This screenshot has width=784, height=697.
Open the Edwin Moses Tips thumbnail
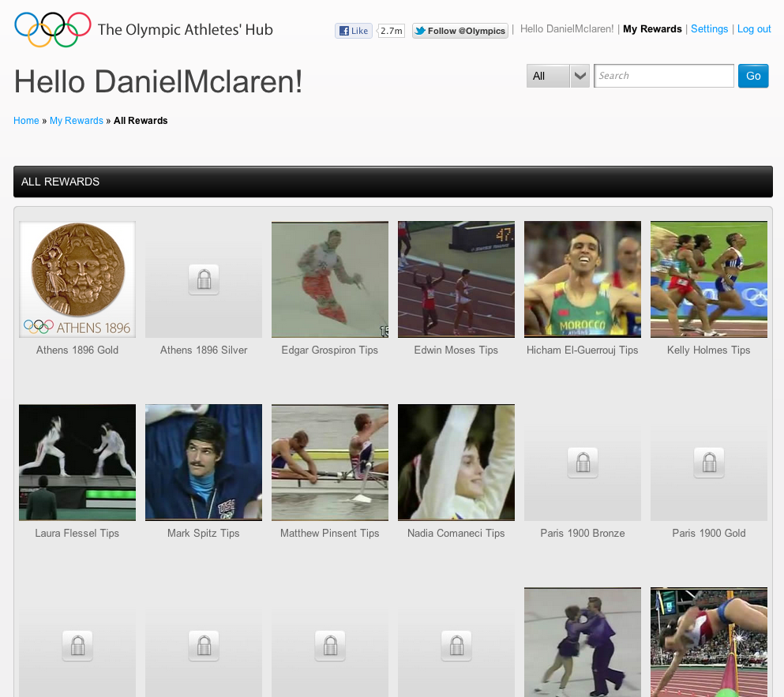pyautogui.click(x=456, y=279)
